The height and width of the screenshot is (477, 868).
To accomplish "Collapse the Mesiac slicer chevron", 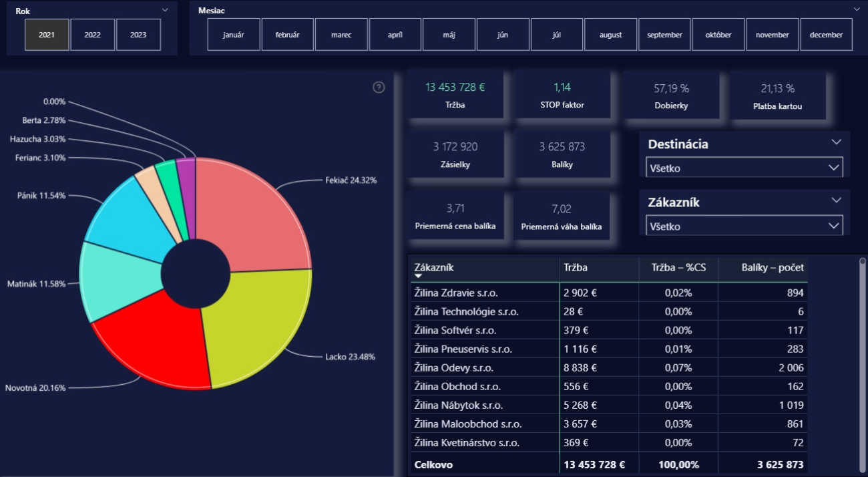I will point(857,9).
